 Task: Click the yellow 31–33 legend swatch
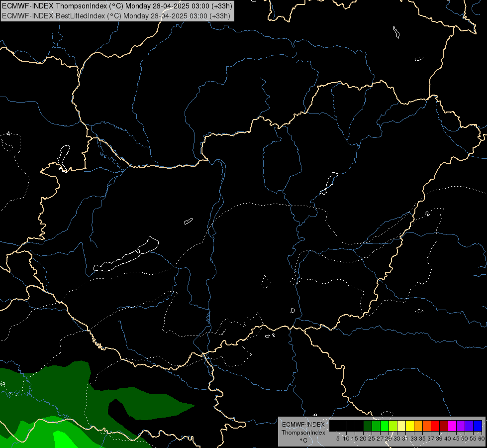click(x=410, y=426)
